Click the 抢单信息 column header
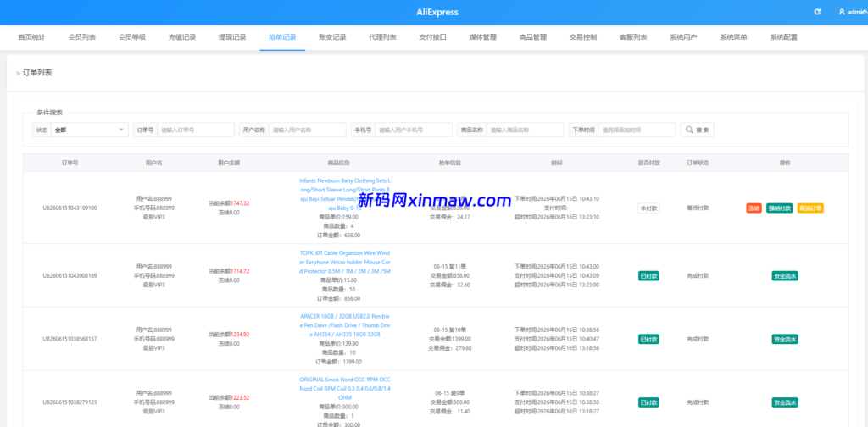This screenshot has height=427, width=868. pos(450,164)
